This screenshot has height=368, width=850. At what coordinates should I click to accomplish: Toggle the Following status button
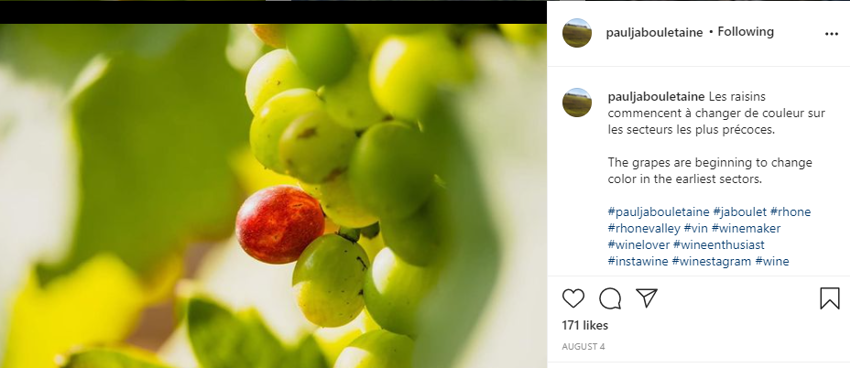745,32
